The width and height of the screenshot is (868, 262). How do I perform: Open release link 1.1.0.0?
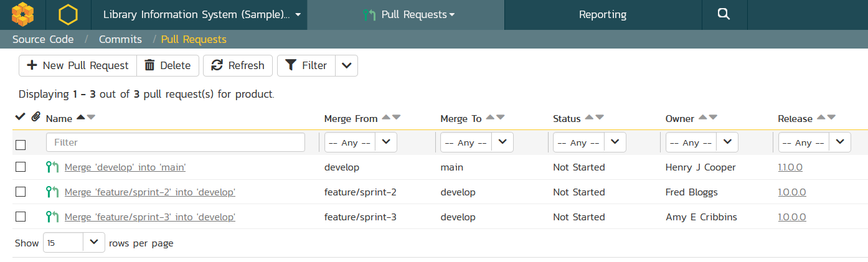[x=791, y=167]
